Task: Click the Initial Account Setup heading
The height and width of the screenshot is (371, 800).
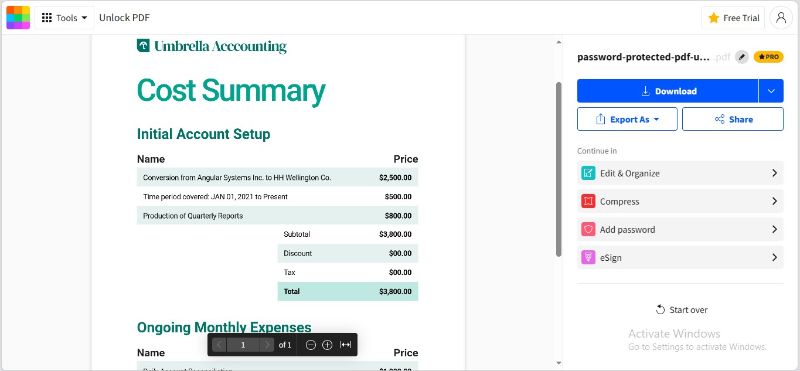Action: [204, 134]
